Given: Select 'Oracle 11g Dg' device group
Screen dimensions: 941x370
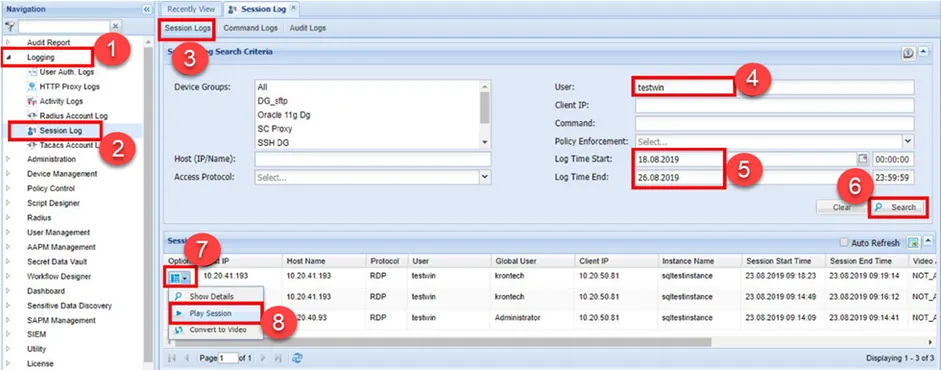Looking at the screenshot, I should 284,115.
